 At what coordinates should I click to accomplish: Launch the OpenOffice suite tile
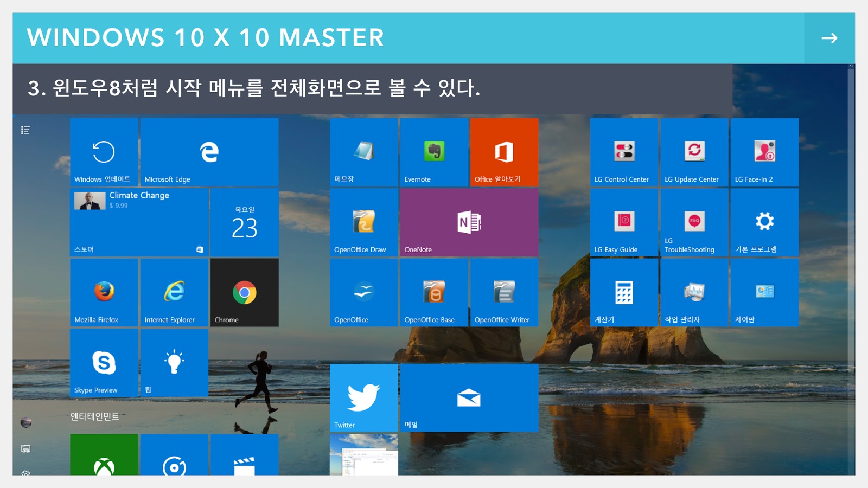pos(364,293)
